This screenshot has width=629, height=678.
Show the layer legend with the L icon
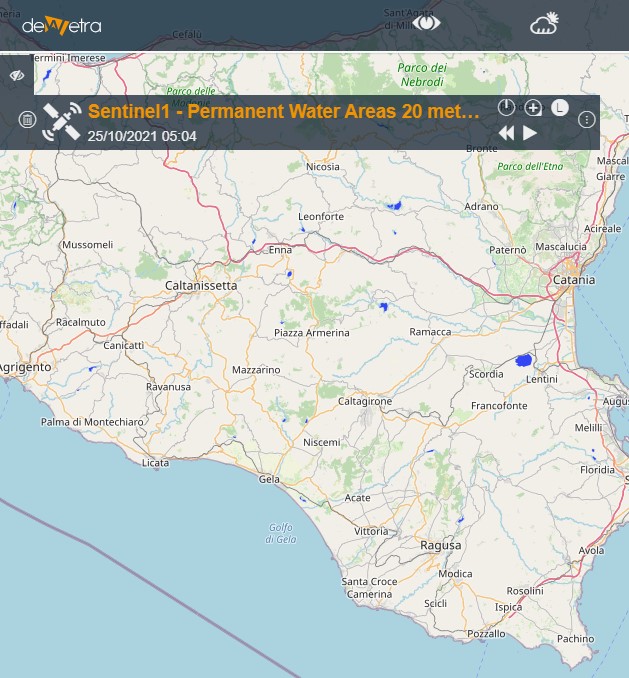pos(560,107)
